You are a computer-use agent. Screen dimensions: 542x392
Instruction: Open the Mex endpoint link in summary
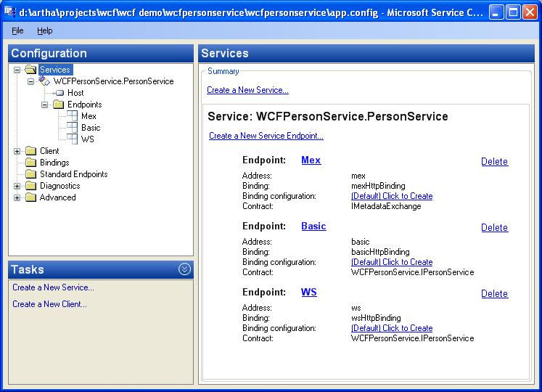click(311, 160)
